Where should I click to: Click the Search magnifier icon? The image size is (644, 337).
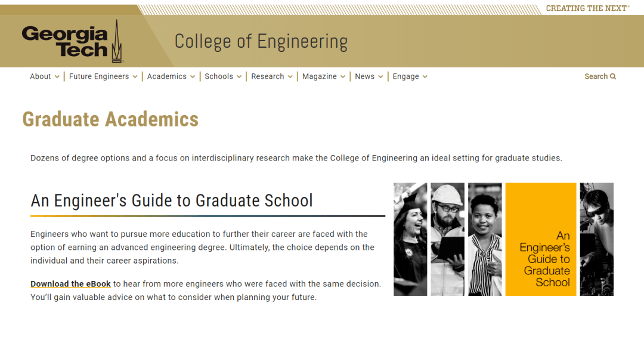click(613, 76)
